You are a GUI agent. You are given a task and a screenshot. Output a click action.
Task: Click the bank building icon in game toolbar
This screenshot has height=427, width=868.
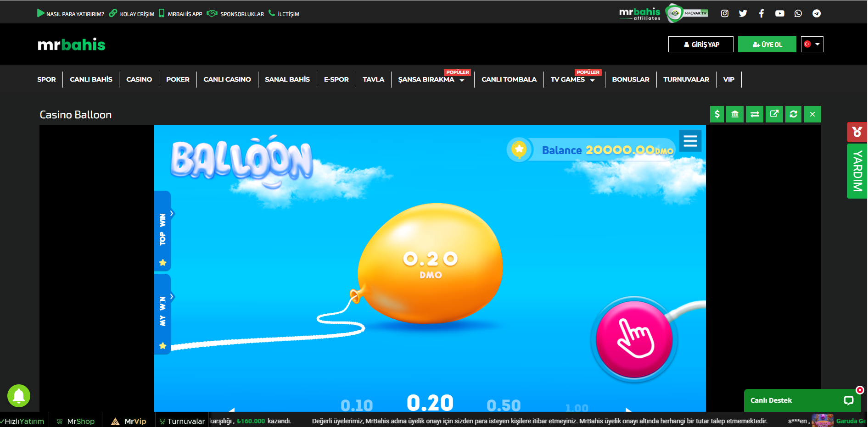(x=735, y=114)
